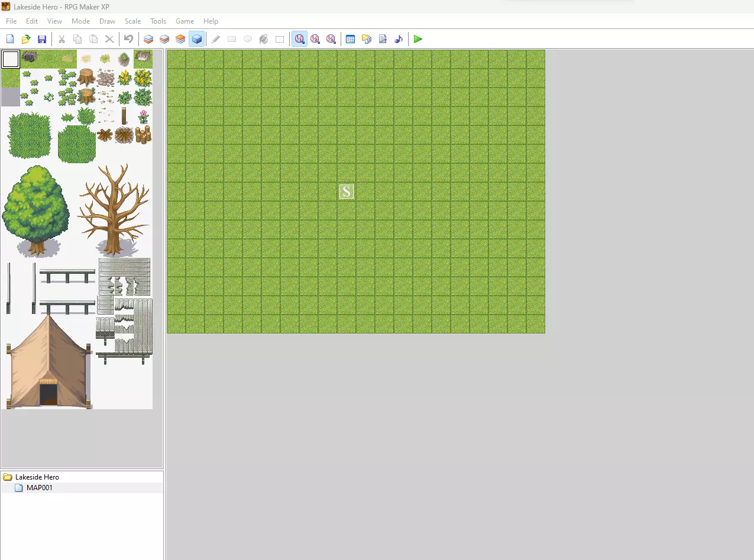Click the Delete X icon

pyautogui.click(x=109, y=39)
